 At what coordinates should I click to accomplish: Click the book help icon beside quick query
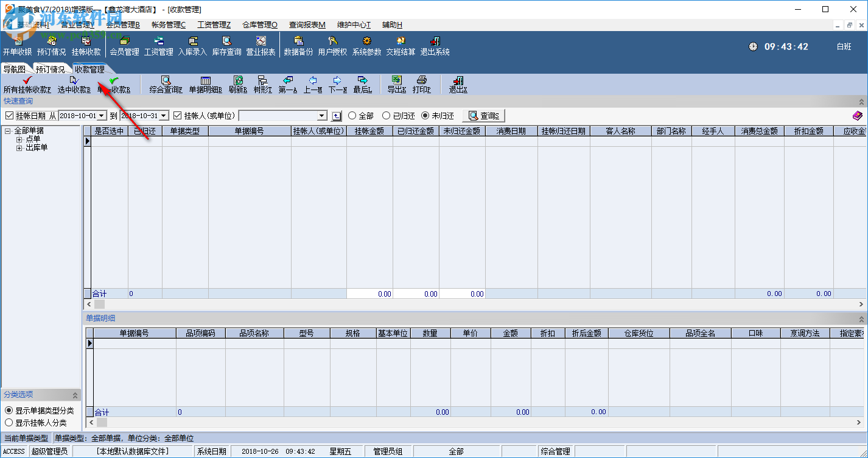(x=857, y=116)
